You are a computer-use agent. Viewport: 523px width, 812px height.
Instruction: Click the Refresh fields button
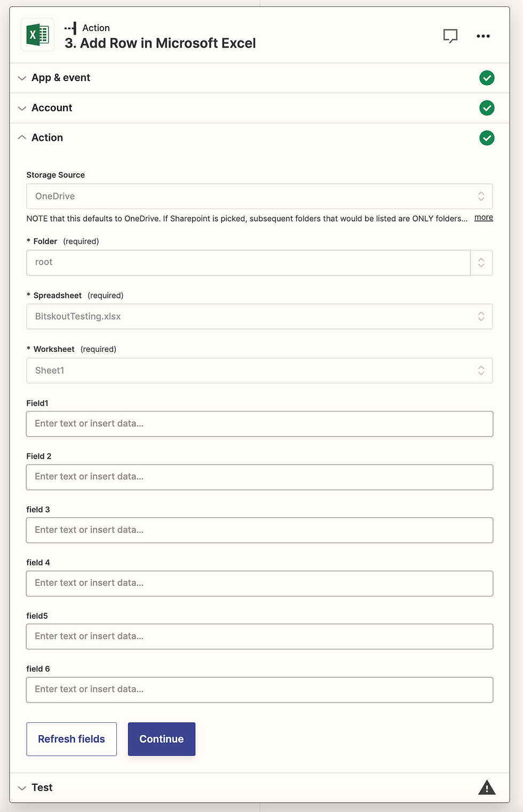pyautogui.click(x=72, y=739)
